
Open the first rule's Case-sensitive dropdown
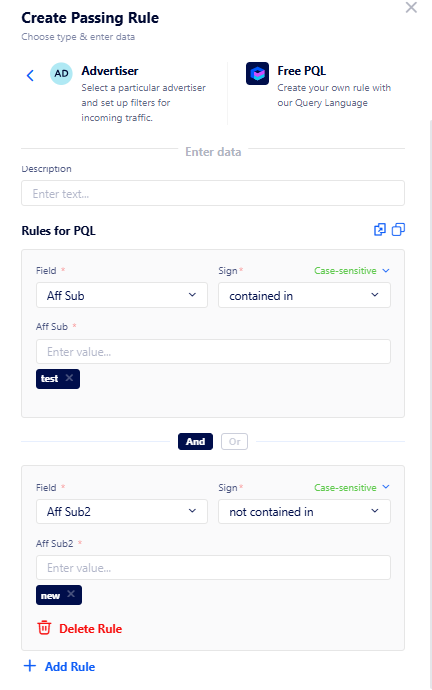tap(351, 271)
